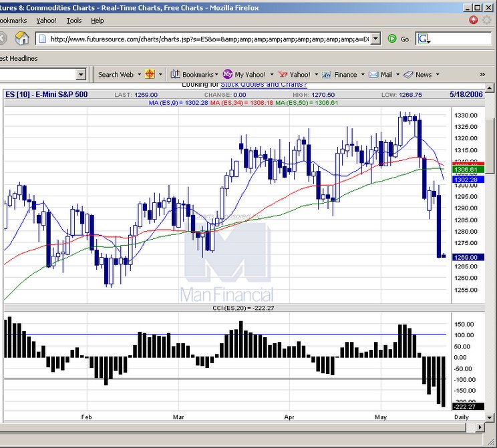Viewport: 497px width, 448px height.
Task: Click the MA (ES,9) = 1302.28 legend
Action: [178, 103]
